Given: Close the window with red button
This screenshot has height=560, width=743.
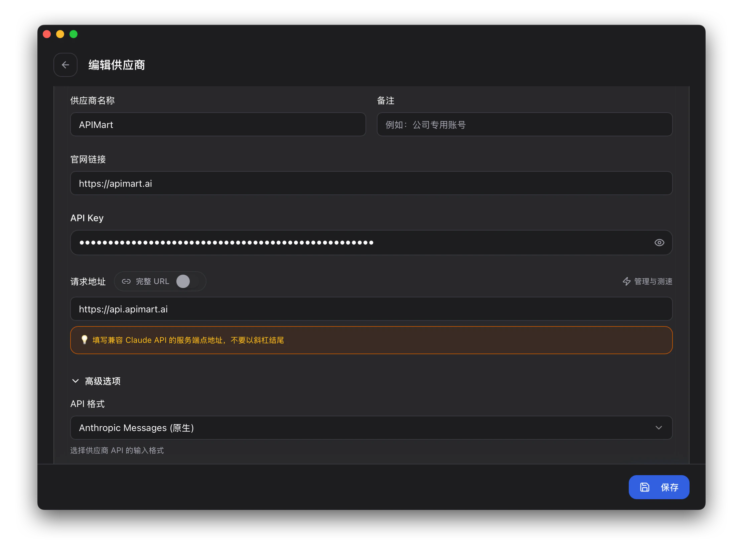Looking at the screenshot, I should pyautogui.click(x=47, y=34).
